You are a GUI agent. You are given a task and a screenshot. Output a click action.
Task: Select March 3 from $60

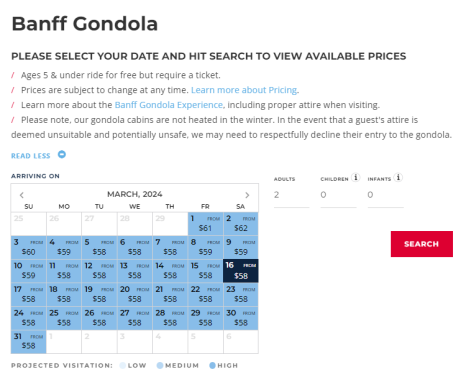28,247
